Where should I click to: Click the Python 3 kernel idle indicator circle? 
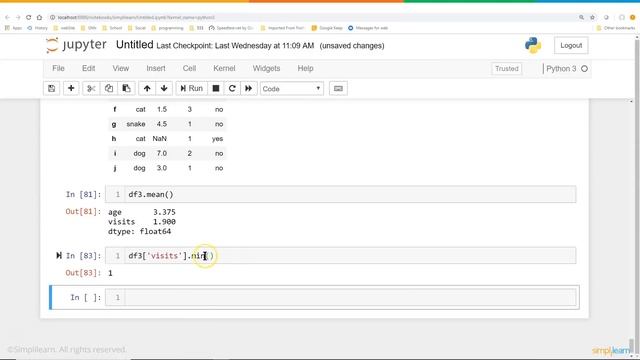click(584, 69)
